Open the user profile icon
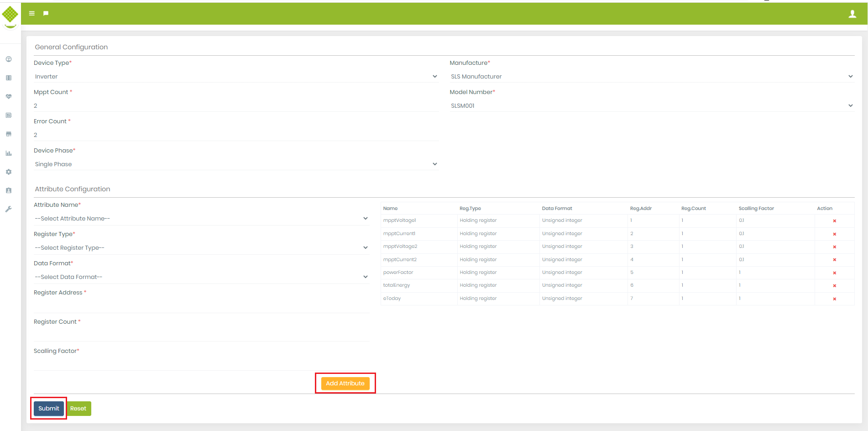 [852, 14]
